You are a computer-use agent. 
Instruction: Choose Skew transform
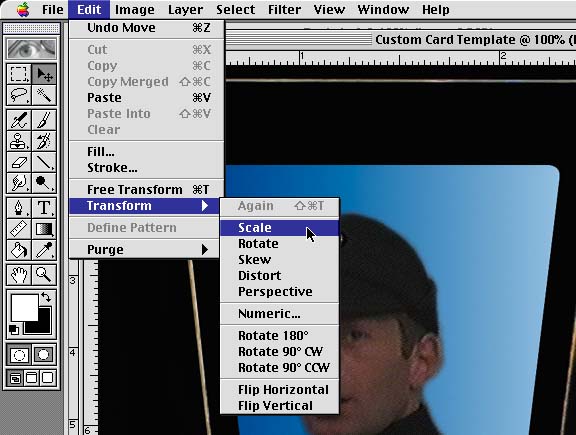click(279, 260)
